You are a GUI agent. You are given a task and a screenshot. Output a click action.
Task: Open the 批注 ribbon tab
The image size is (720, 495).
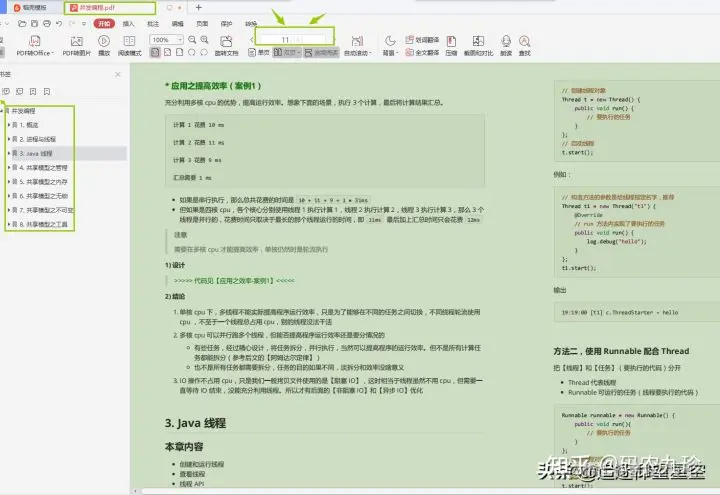pyautogui.click(x=153, y=23)
